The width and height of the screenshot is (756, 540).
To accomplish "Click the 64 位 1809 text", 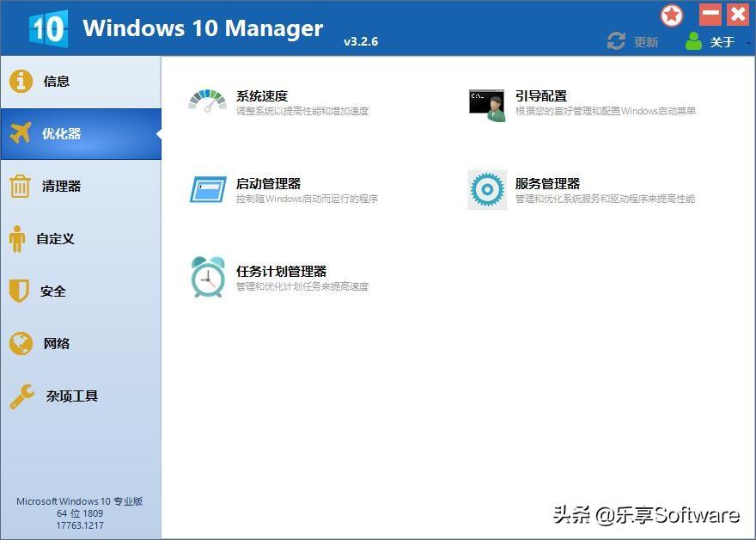I will [80, 513].
